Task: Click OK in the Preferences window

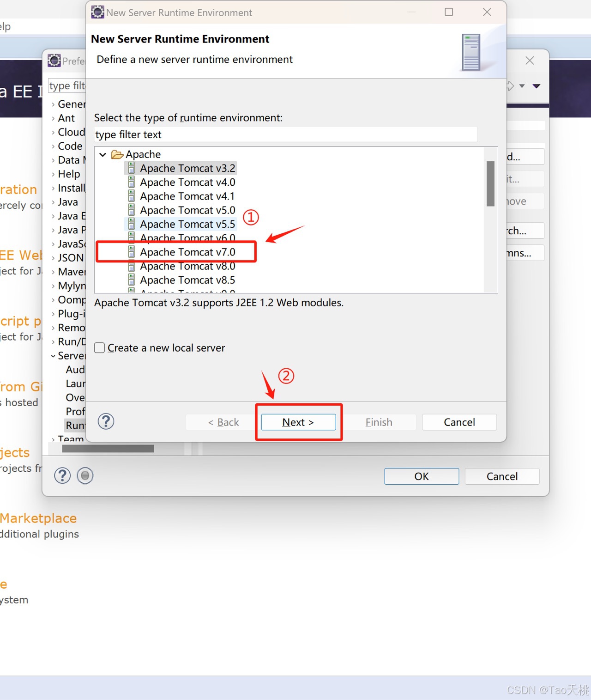Action: coord(422,476)
